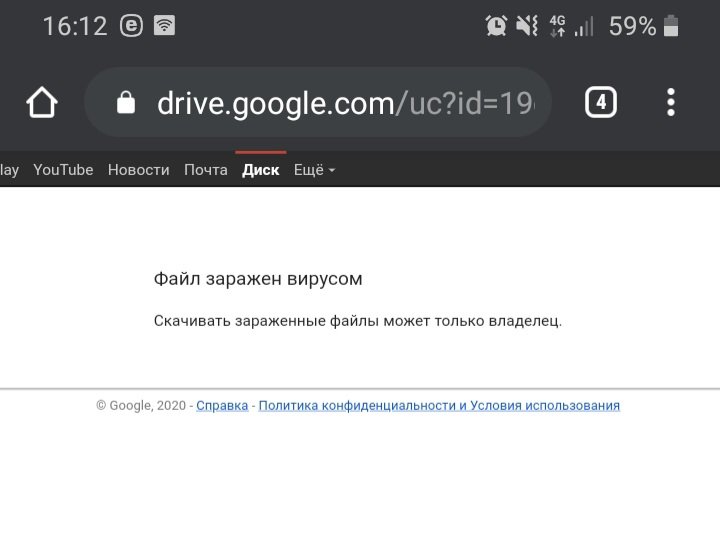Tap the 16:12 clock in the status bar
The width and height of the screenshot is (720, 540).
pyautogui.click(x=74, y=26)
